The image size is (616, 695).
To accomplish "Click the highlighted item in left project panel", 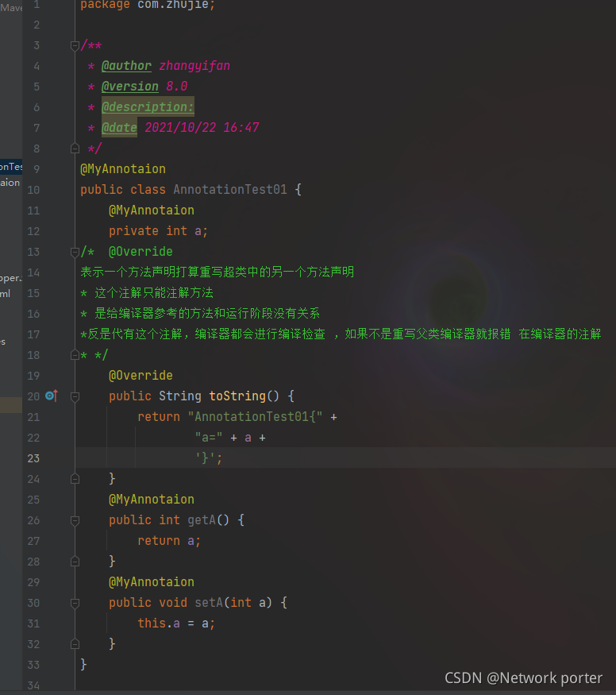I will 11,167.
